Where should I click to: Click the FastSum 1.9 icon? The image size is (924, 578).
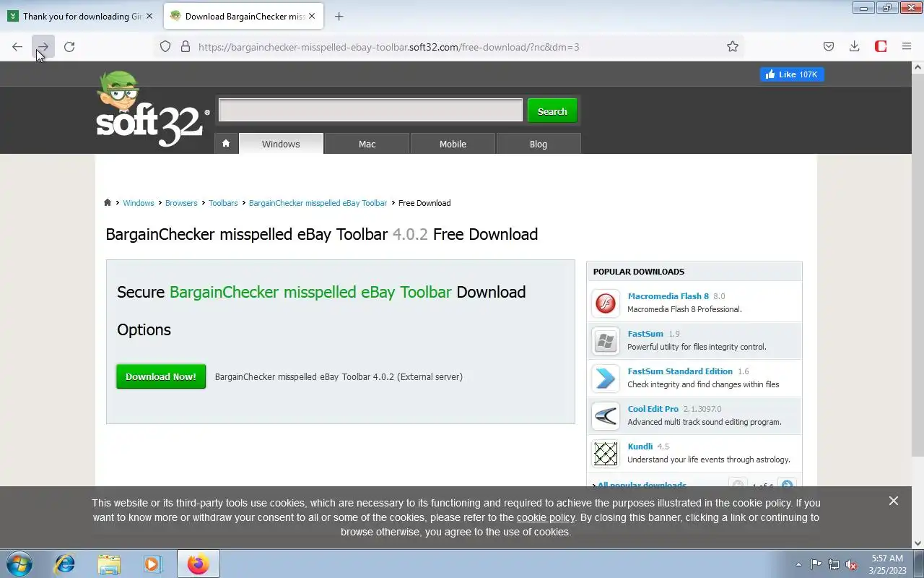coord(606,341)
